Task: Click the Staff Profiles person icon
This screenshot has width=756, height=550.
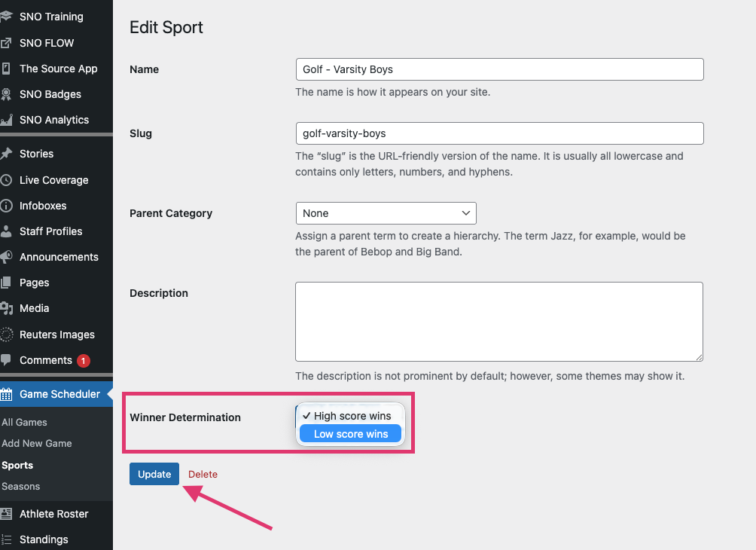Action: (6, 231)
